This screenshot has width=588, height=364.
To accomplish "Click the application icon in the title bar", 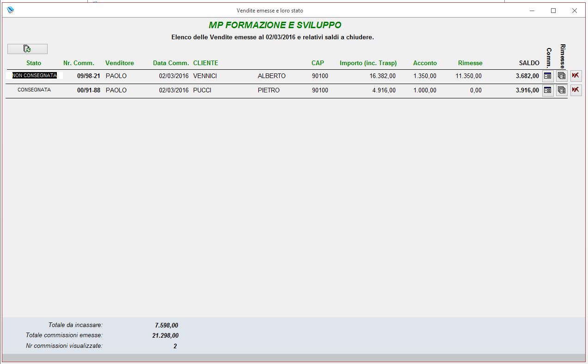I will pyautogui.click(x=10, y=10).
